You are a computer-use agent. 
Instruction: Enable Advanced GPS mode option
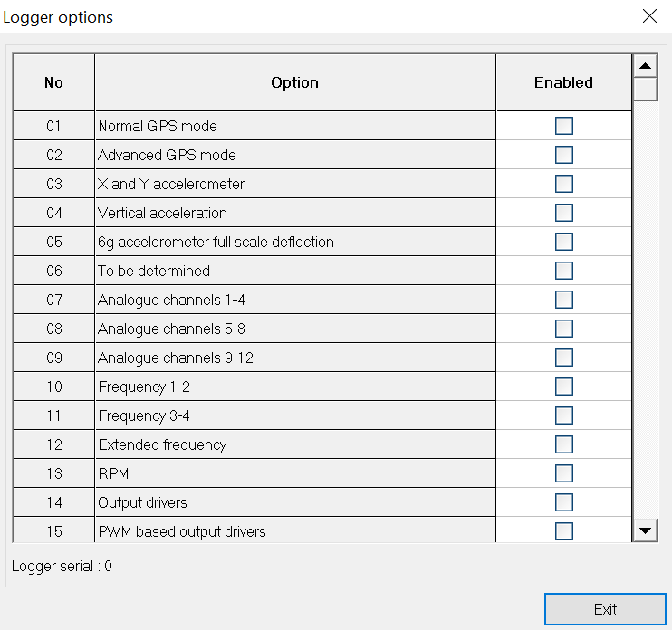point(564,155)
